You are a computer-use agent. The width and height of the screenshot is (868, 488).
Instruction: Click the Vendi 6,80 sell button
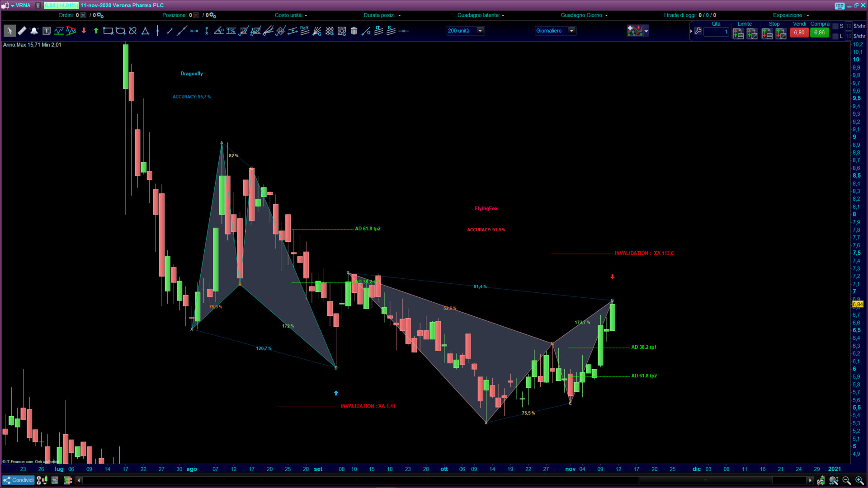pos(799,33)
